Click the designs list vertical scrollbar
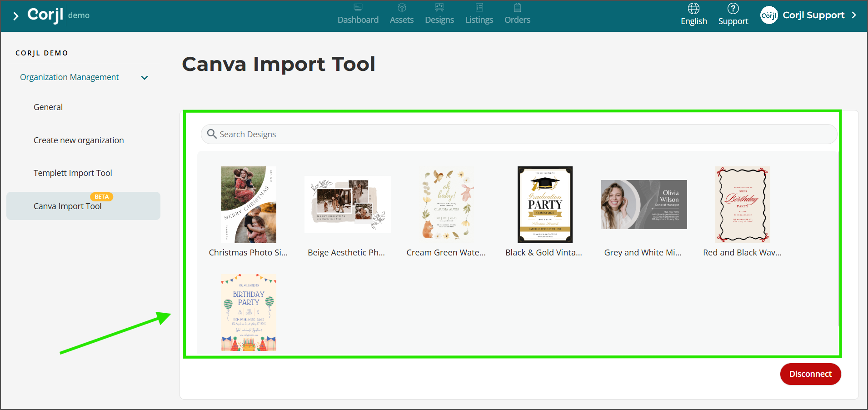The height and width of the screenshot is (410, 868). 838,239
